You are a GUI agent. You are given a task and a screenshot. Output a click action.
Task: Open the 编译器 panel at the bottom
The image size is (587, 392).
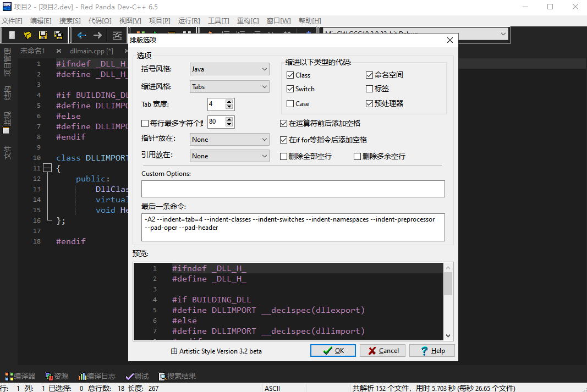20,376
